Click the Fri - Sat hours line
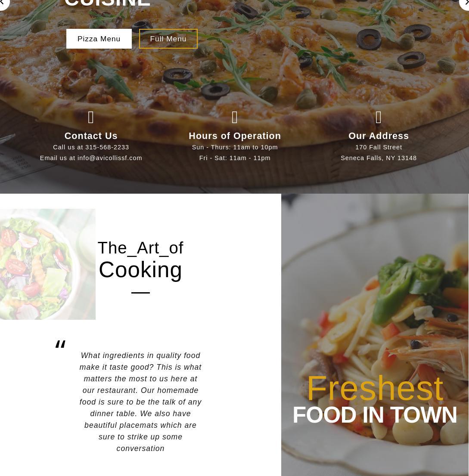The height and width of the screenshot is (476, 469). click(x=235, y=158)
